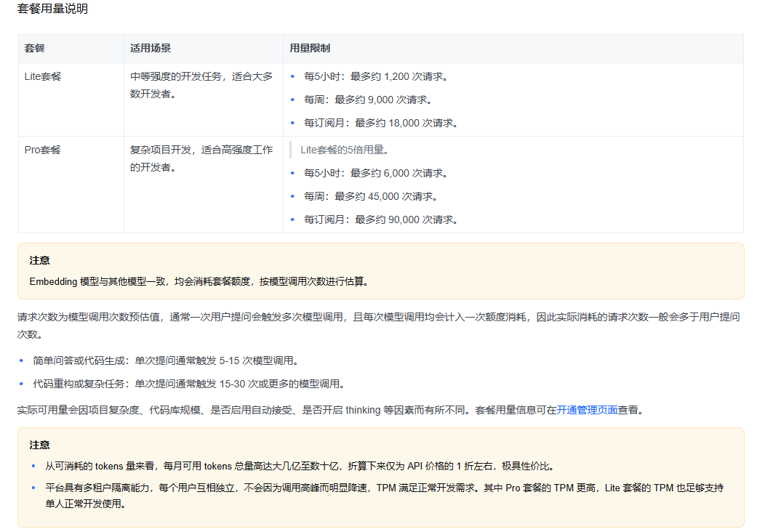The width and height of the screenshot is (757, 532).
Task: Click the 简单问答或代码生成 bullet
Action: click(166, 360)
